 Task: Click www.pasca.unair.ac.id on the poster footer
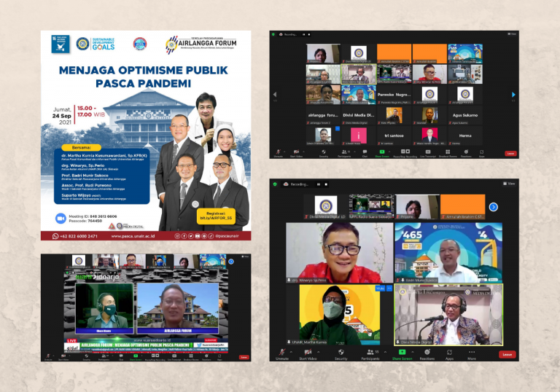click(133, 236)
